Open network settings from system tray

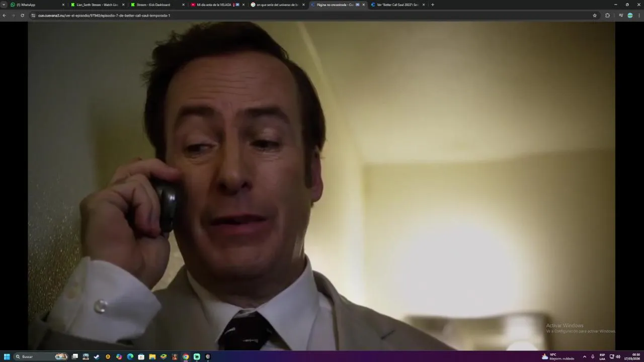(612, 356)
